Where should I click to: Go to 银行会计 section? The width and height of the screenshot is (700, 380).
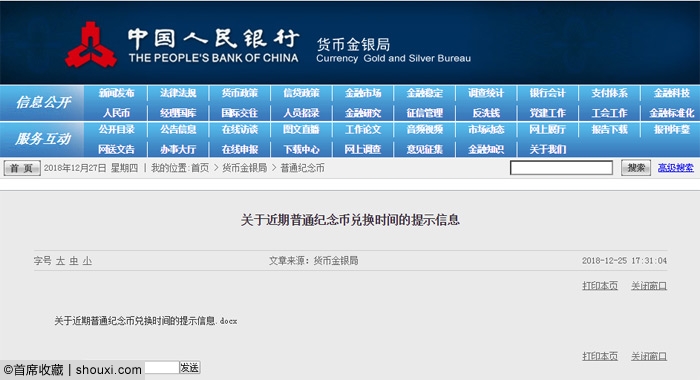pos(547,93)
